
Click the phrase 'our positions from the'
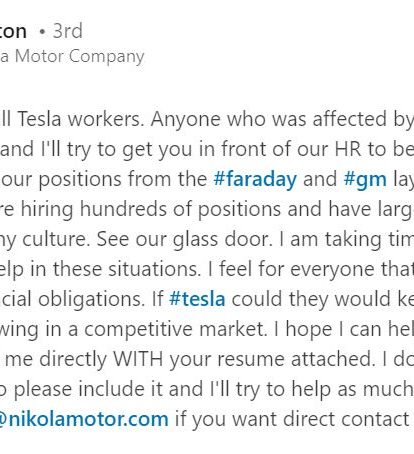(105, 179)
